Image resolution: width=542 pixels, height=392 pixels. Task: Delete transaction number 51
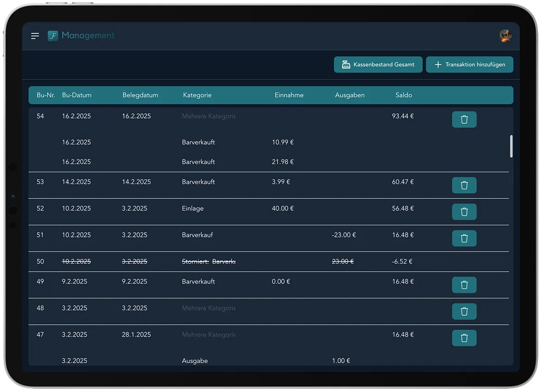[464, 239]
